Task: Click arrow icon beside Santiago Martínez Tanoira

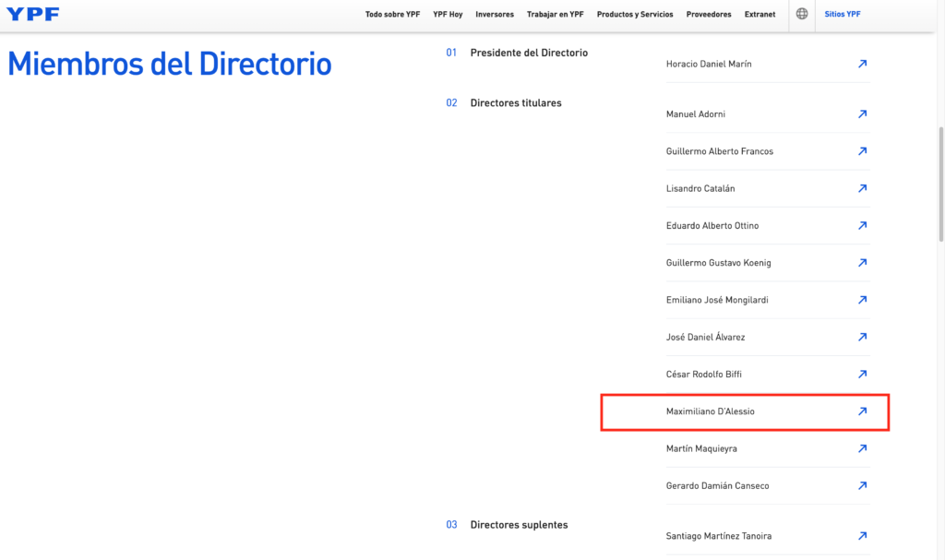Action: [x=862, y=536]
